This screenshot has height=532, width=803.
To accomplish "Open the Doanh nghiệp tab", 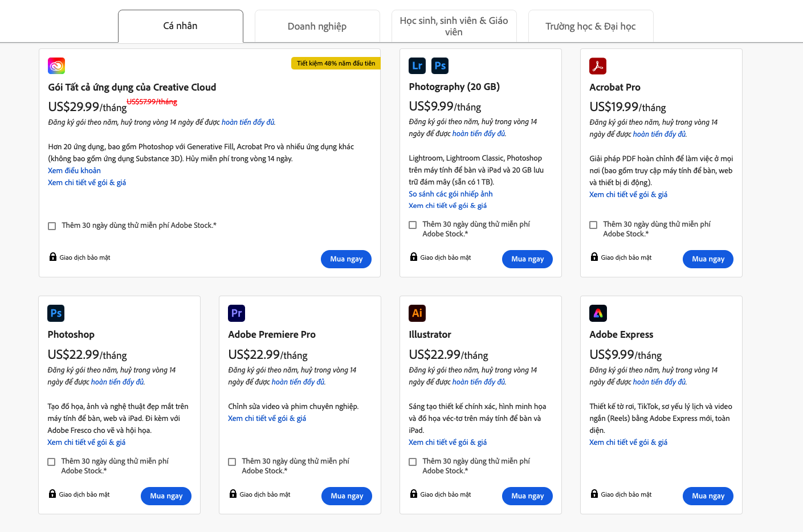I will click(x=317, y=26).
